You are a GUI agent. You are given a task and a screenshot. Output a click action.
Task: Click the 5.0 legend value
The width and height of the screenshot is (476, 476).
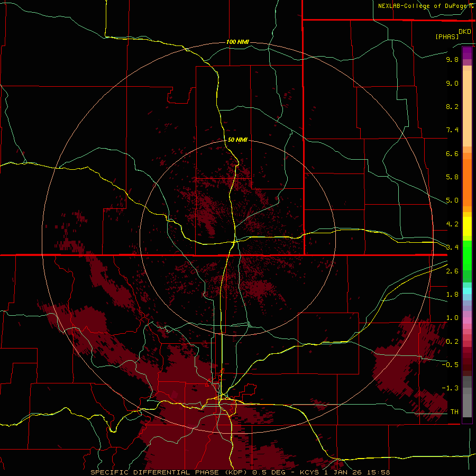pos(452,200)
